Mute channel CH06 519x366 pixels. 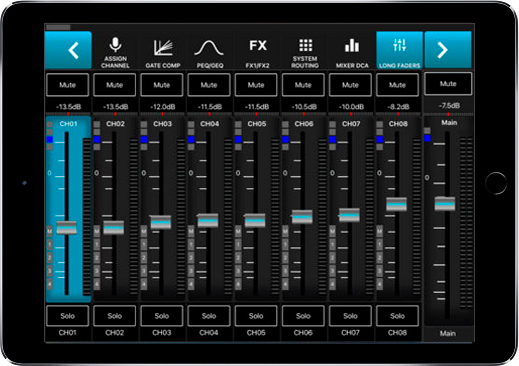click(x=303, y=85)
